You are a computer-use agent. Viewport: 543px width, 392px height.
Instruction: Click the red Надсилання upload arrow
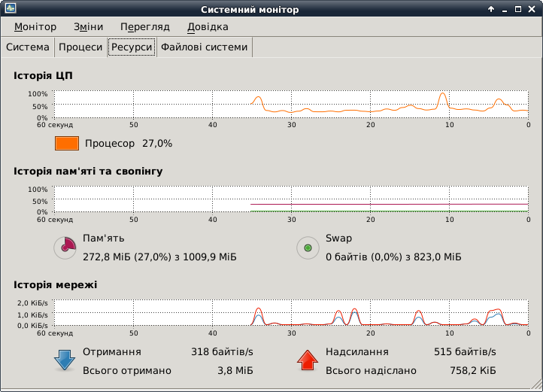308,360
